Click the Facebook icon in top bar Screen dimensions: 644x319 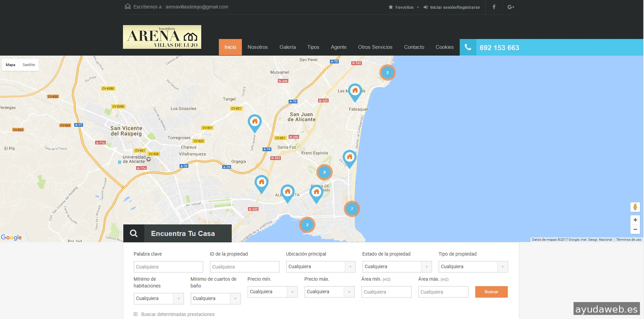[x=494, y=7]
